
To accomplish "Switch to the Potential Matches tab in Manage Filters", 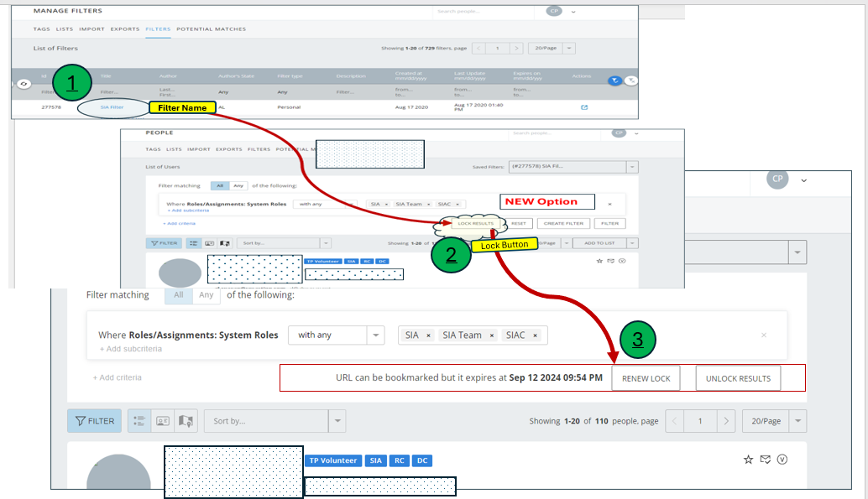I will [x=211, y=29].
